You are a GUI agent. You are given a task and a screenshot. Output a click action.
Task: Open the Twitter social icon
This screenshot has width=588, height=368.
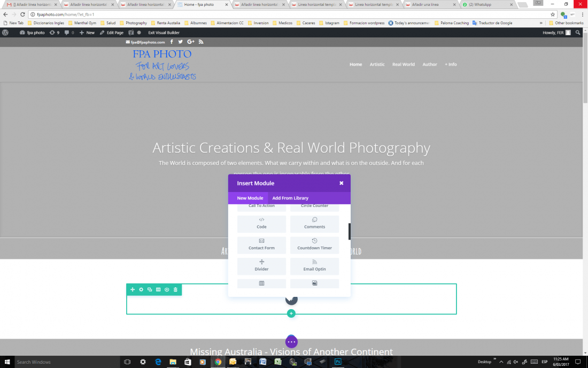(x=180, y=42)
